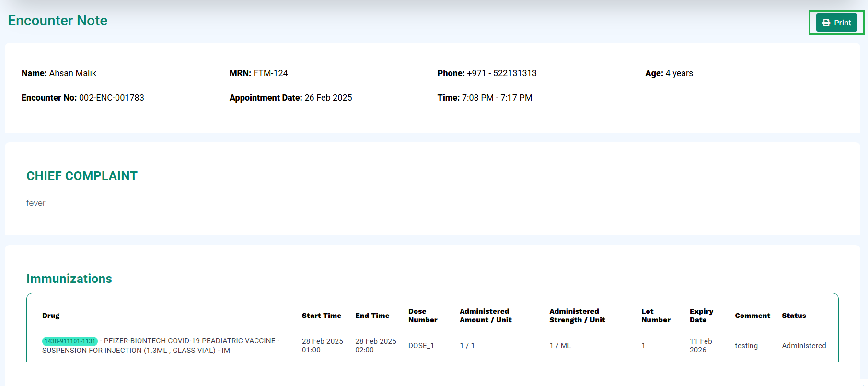Viewport: 868px width, 386px height.
Task: Select end time 28 Feb 2025 02:00
Action: click(376, 346)
